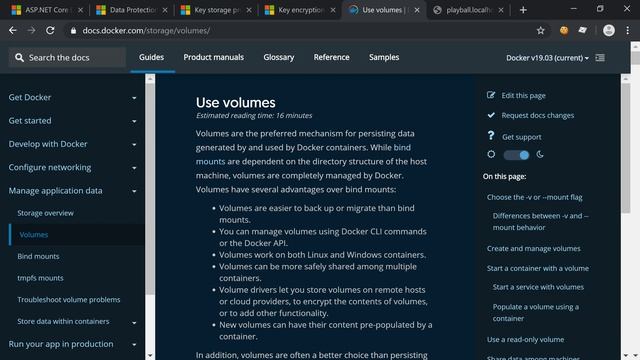
Task: Click the left sidebar scrollbar thumb
Action: tap(150, 189)
